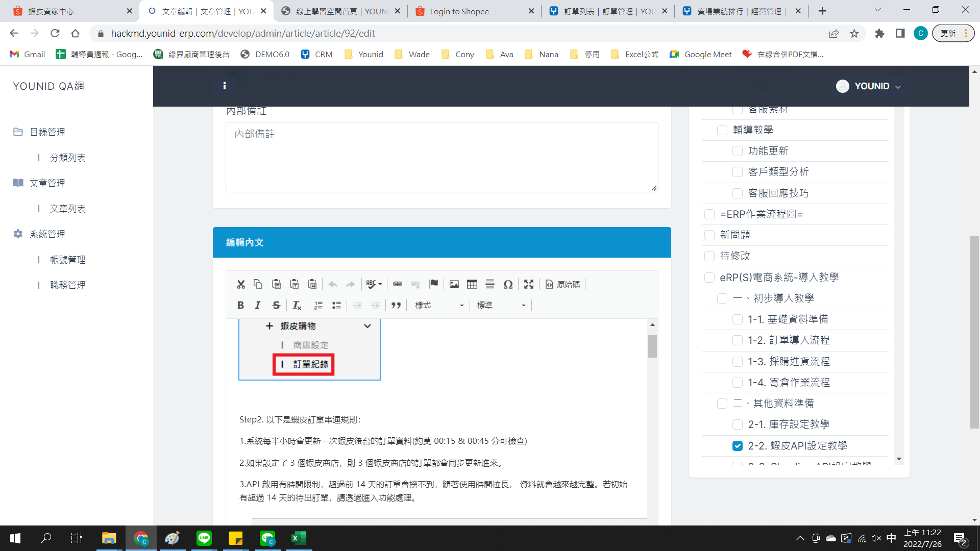The width and height of the screenshot is (980, 551).
Task: Maximize the editor with the fullscreen icon
Action: click(x=529, y=284)
